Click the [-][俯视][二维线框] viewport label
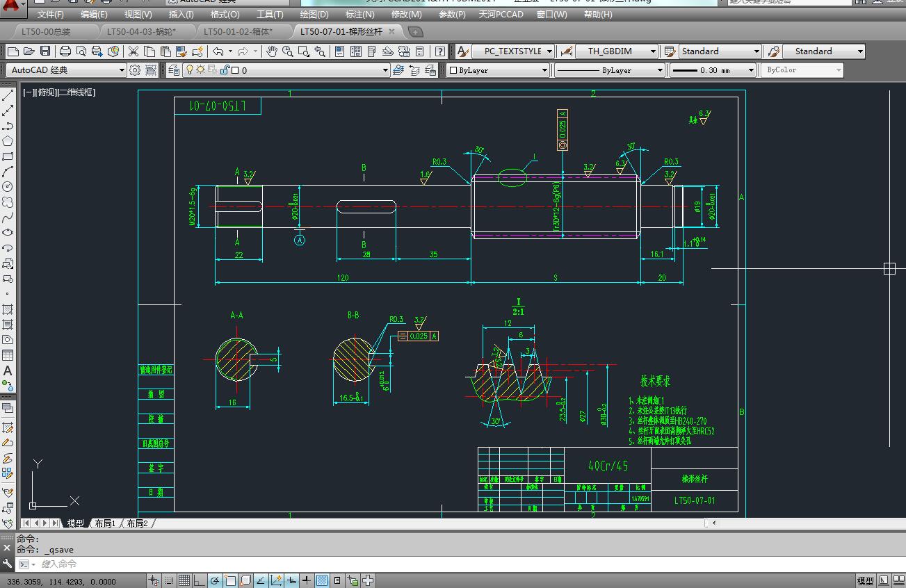Viewport: 906px width, 588px height. pos(58,92)
